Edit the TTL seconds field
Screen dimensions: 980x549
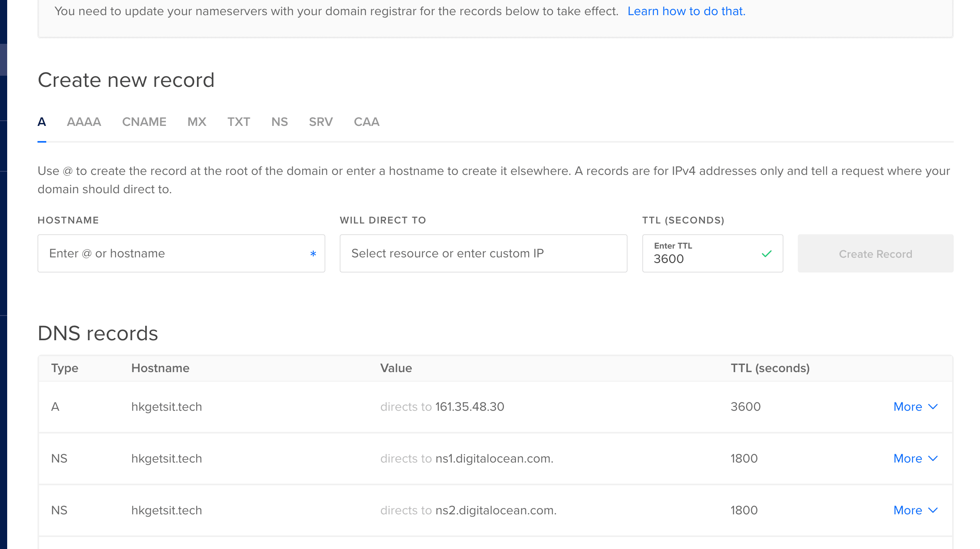[x=712, y=253]
